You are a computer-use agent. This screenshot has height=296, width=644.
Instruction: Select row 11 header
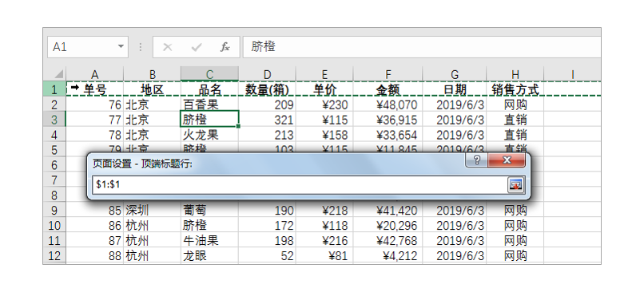click(54, 241)
